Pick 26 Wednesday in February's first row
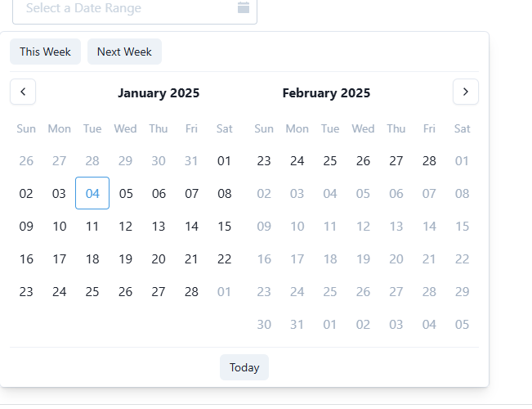The image size is (532, 409). click(363, 160)
